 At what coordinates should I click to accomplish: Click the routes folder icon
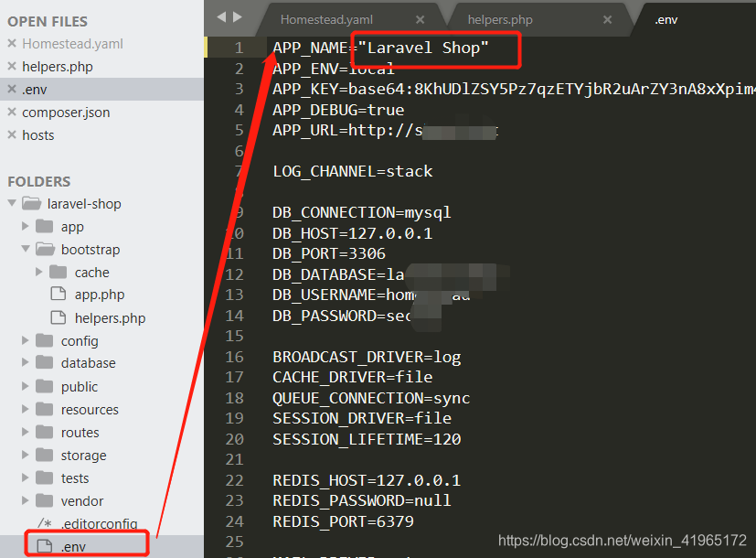pos(44,432)
